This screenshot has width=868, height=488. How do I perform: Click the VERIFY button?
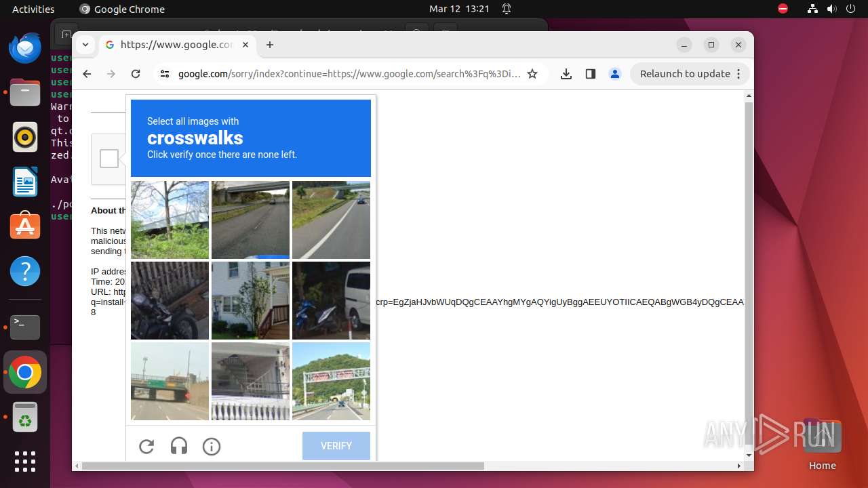click(x=336, y=446)
